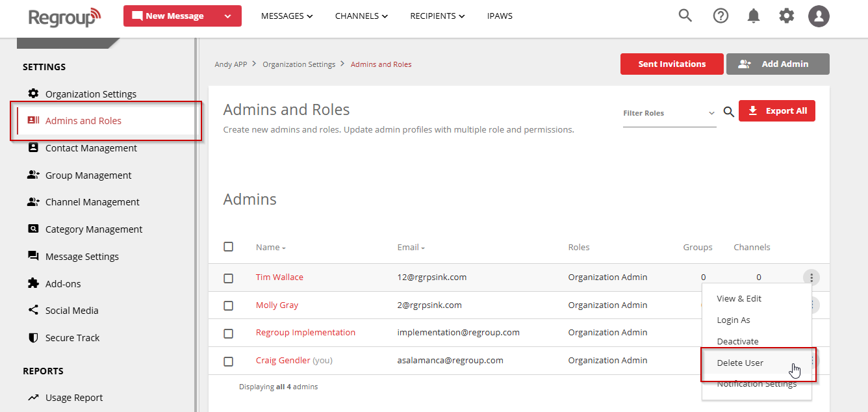Click the Add-ons puzzle piece icon

33,283
